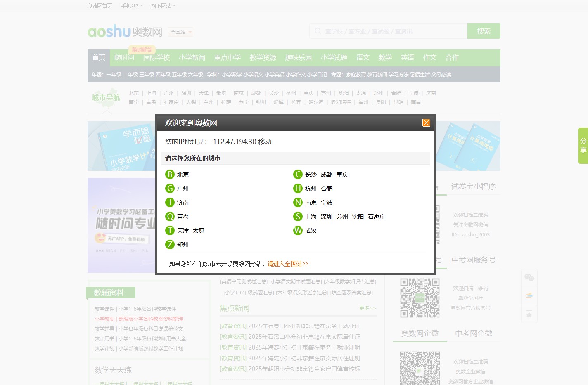Choose 成都 in the city dialog
The width and height of the screenshot is (588, 385).
coord(327,175)
